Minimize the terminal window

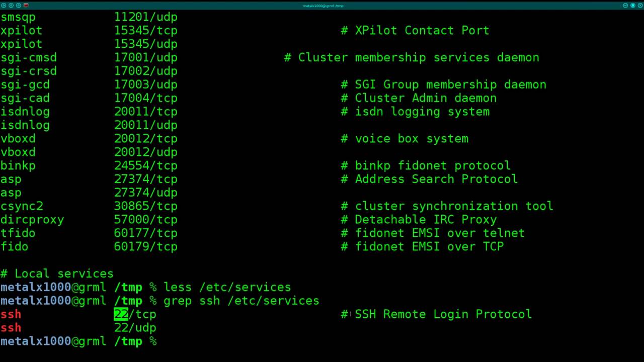625,6
